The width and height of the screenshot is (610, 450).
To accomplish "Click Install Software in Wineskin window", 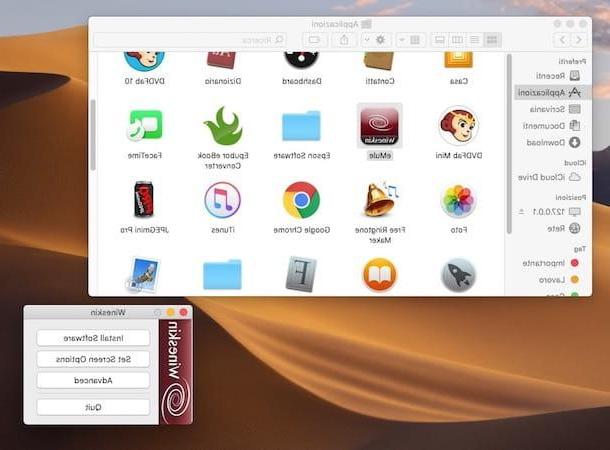I will 93,338.
